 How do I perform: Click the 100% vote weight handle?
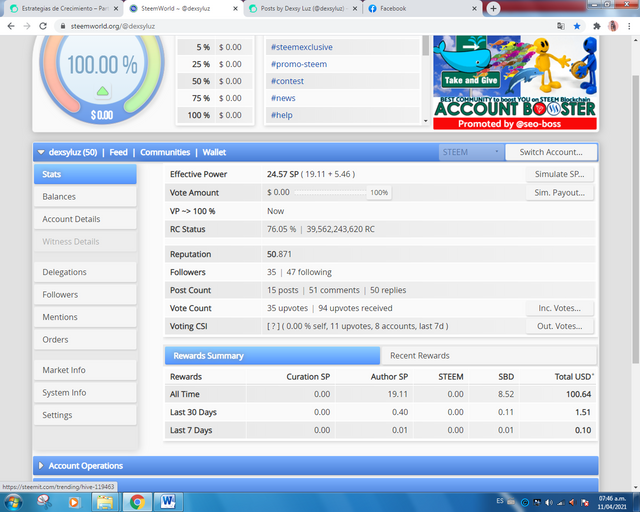point(379,193)
